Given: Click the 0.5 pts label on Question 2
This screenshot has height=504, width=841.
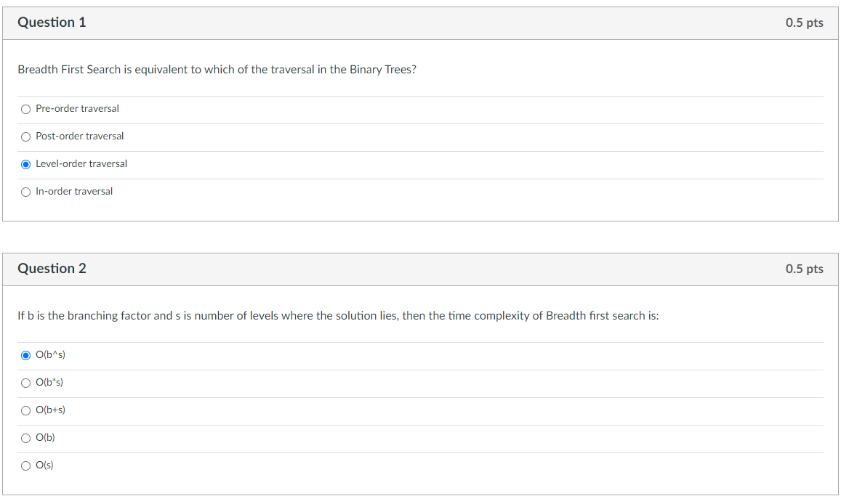Looking at the screenshot, I should tap(805, 269).
